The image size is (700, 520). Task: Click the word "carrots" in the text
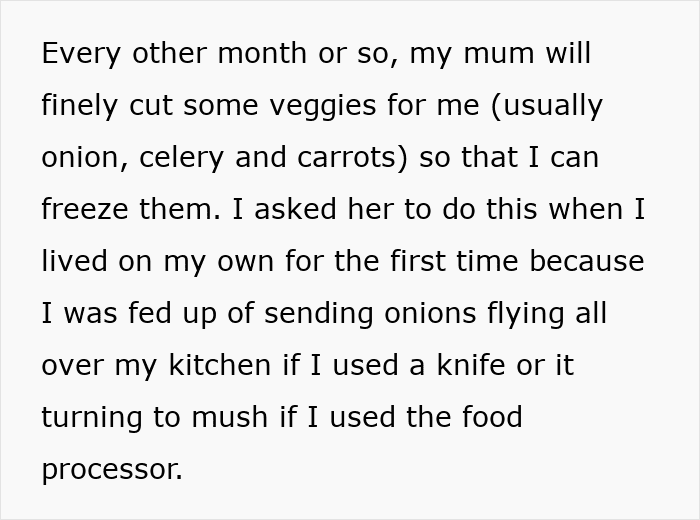[356, 158]
